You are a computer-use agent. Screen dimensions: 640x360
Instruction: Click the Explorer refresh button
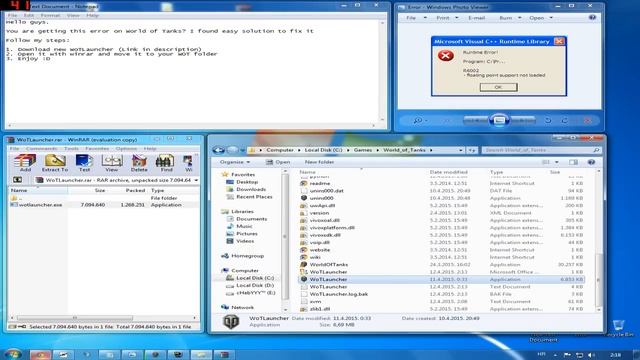[472, 150]
